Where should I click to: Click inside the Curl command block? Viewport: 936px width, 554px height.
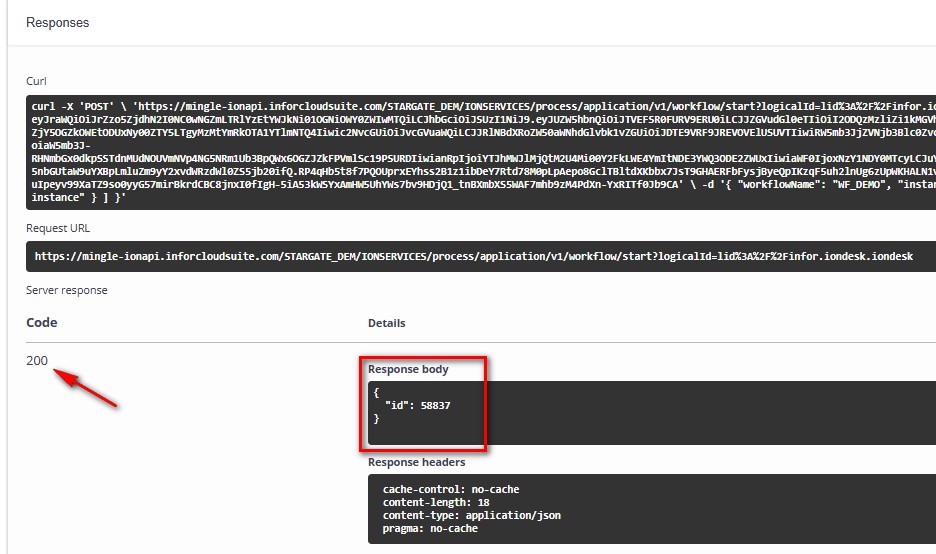[480, 152]
